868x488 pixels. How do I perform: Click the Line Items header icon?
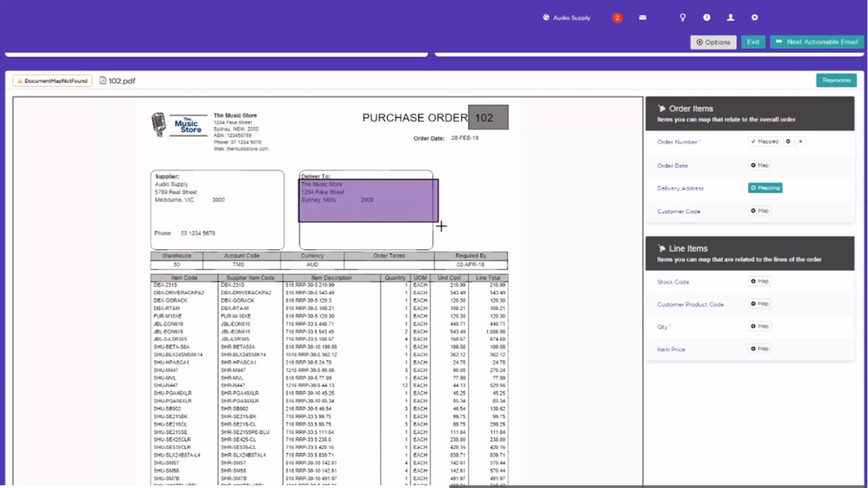pyautogui.click(x=661, y=249)
